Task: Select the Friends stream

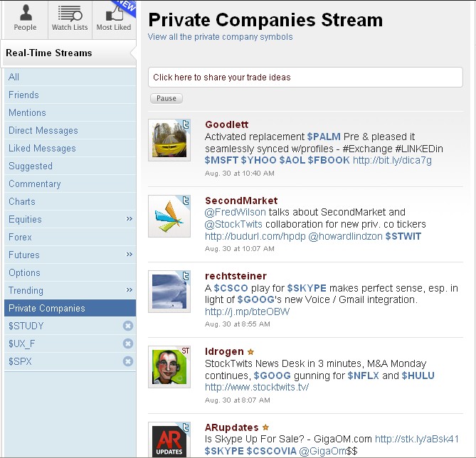Action: 70,95
